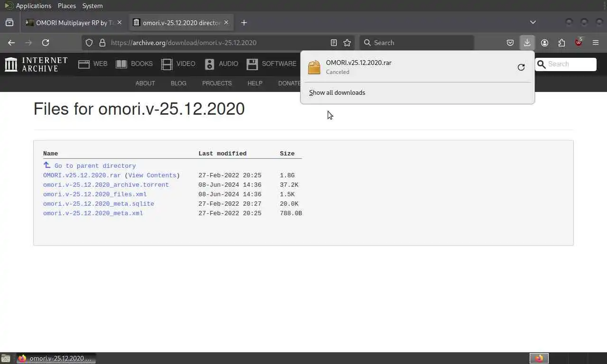Image resolution: width=607 pixels, height=364 pixels.
Task: Click workspace switcher in bottom panel
Action: (x=539, y=358)
